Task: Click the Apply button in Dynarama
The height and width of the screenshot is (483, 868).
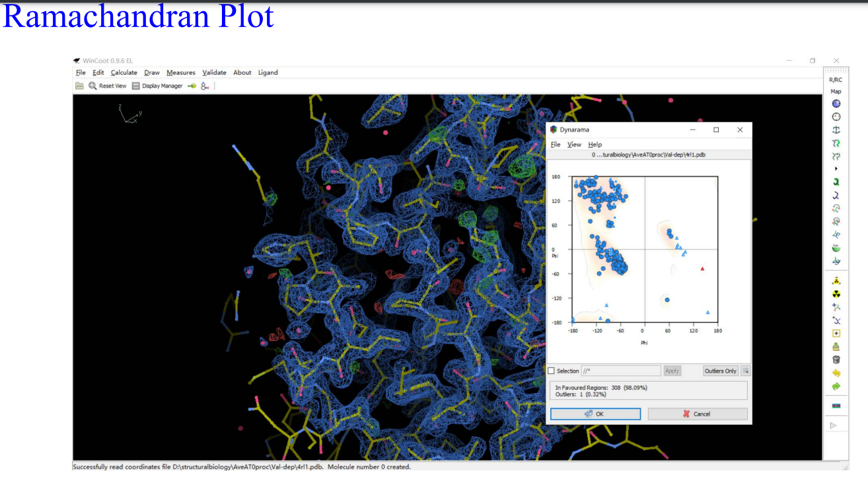Action: click(x=672, y=371)
